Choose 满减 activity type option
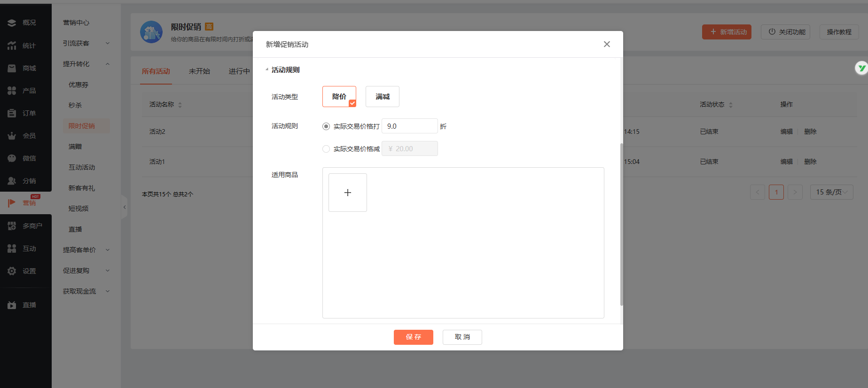This screenshot has width=868, height=388. pyautogui.click(x=382, y=97)
